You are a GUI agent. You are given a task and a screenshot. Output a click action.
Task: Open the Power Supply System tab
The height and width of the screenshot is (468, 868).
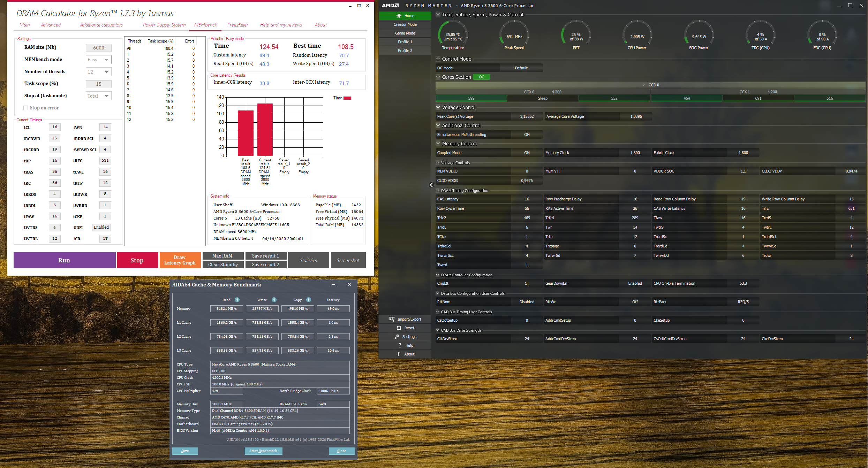point(164,25)
